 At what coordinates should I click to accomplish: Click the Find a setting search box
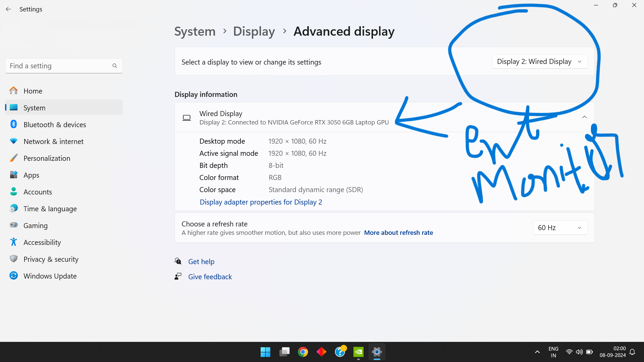tap(64, 66)
